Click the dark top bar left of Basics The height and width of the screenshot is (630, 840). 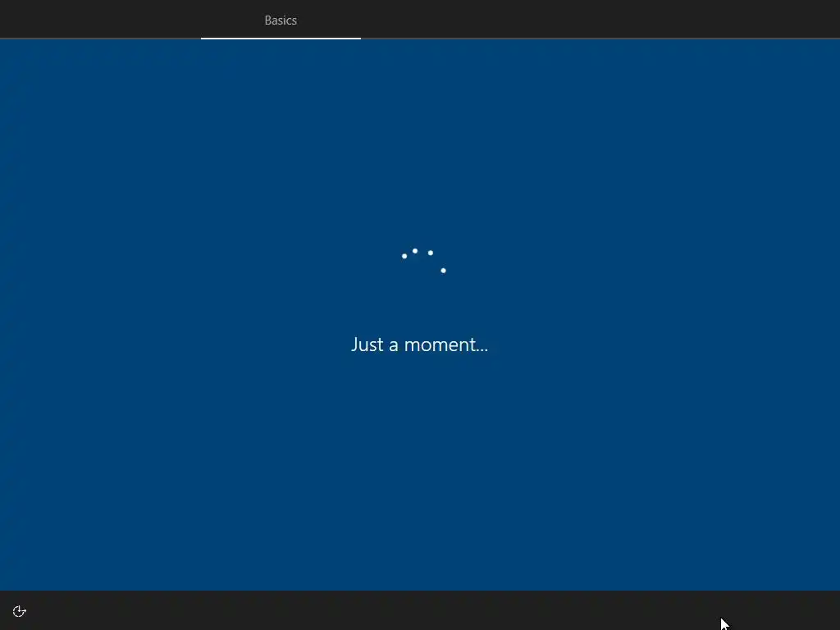[100, 20]
